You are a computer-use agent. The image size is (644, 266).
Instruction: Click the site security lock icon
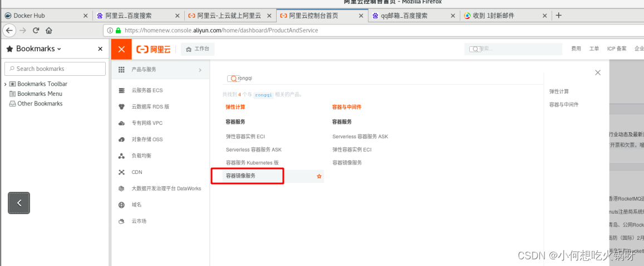[119, 31]
